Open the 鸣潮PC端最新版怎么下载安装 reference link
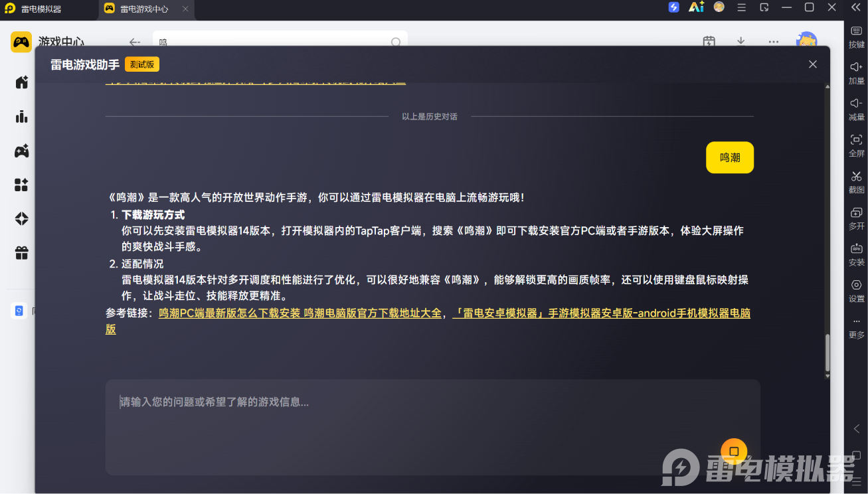Image resolution: width=868 pixels, height=494 pixels. 300,313
